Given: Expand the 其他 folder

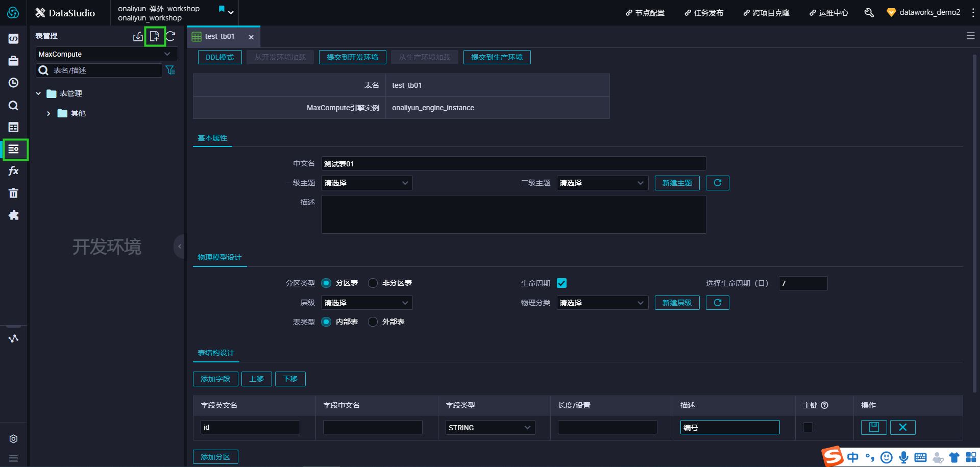Looking at the screenshot, I should click(x=48, y=113).
